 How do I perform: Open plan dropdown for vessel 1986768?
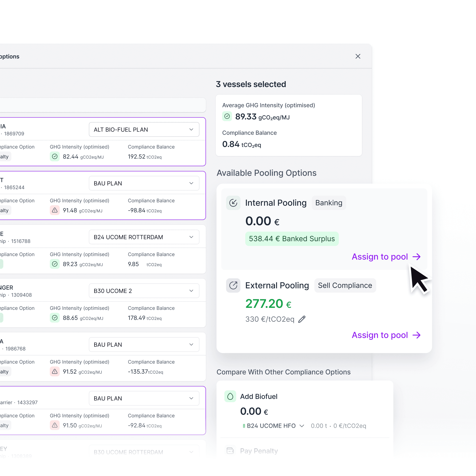coord(144,344)
